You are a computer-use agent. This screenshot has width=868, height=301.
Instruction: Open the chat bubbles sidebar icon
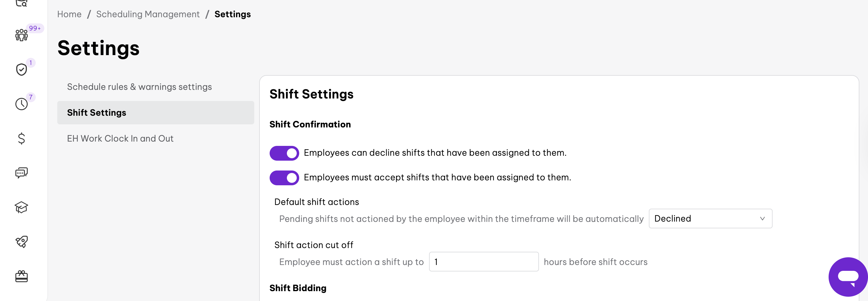pyautogui.click(x=22, y=173)
